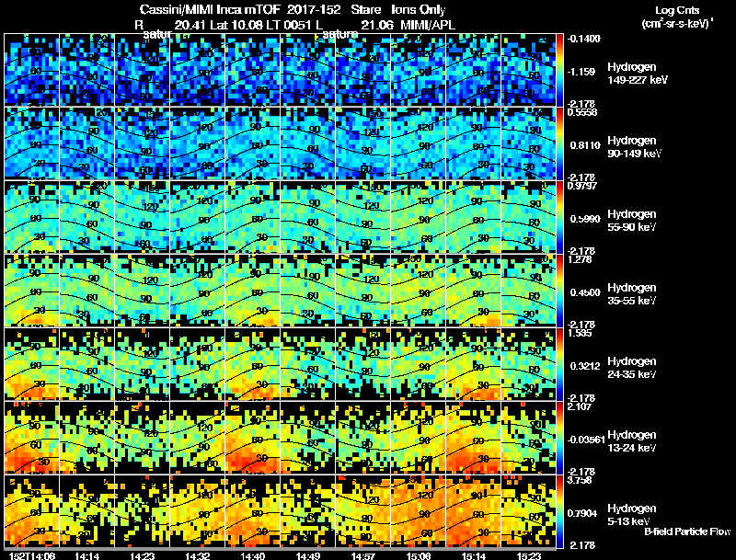The image size is (736, 560).
Task: Open the 13-24 keV panel at 15:14
Action: [x=473, y=438]
